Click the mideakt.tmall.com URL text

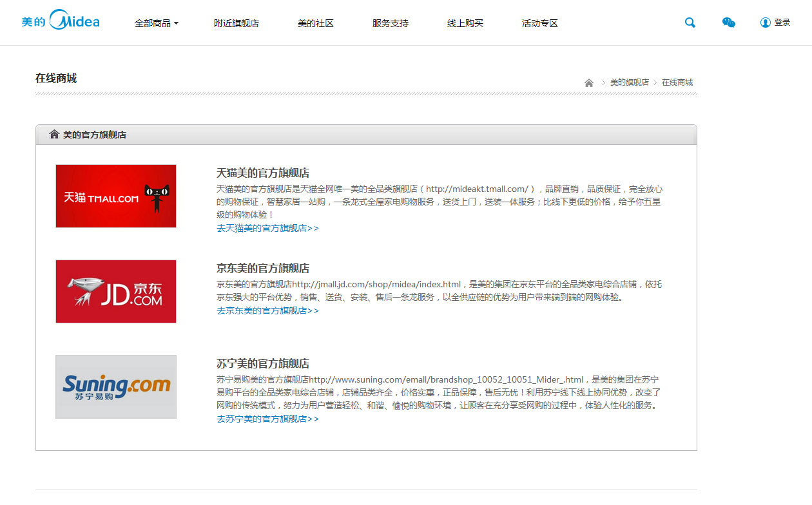477,189
